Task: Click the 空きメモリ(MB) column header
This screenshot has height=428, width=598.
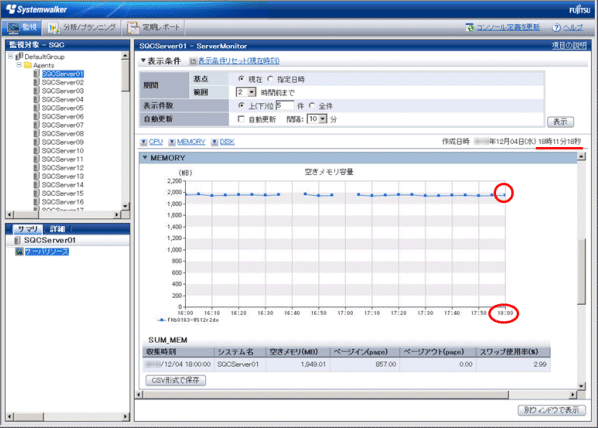Action: 297,352
